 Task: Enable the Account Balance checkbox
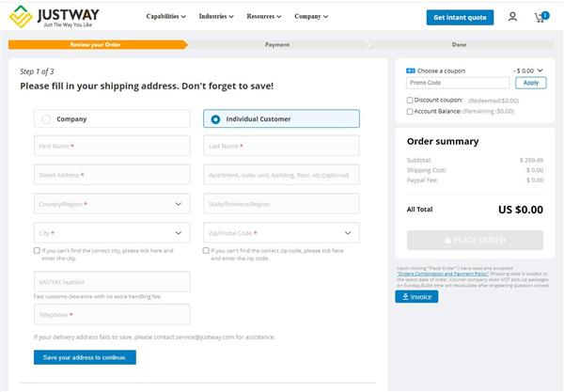point(410,111)
